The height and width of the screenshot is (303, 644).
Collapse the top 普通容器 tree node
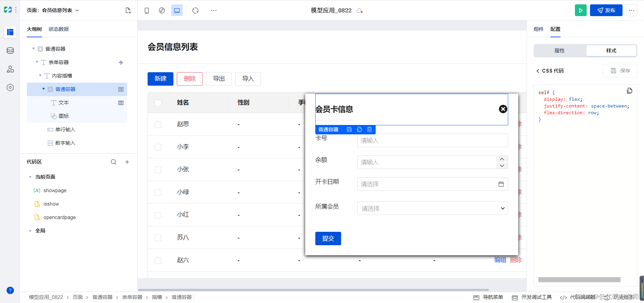(x=34, y=49)
